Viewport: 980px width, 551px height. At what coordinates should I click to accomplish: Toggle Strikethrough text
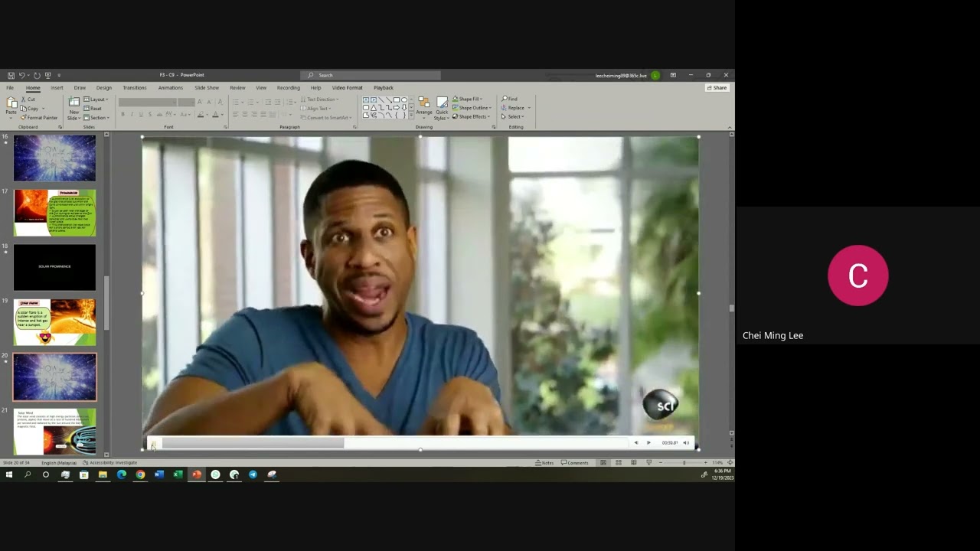pos(159,115)
